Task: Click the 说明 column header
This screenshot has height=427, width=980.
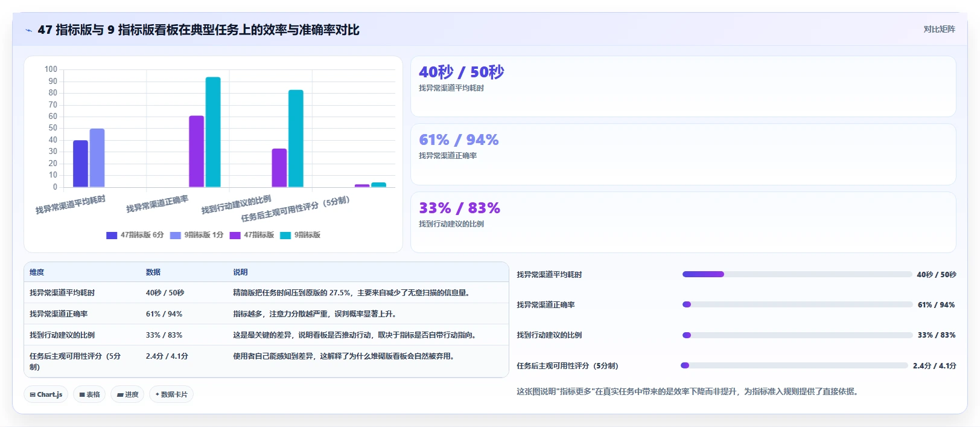Action: pos(240,272)
